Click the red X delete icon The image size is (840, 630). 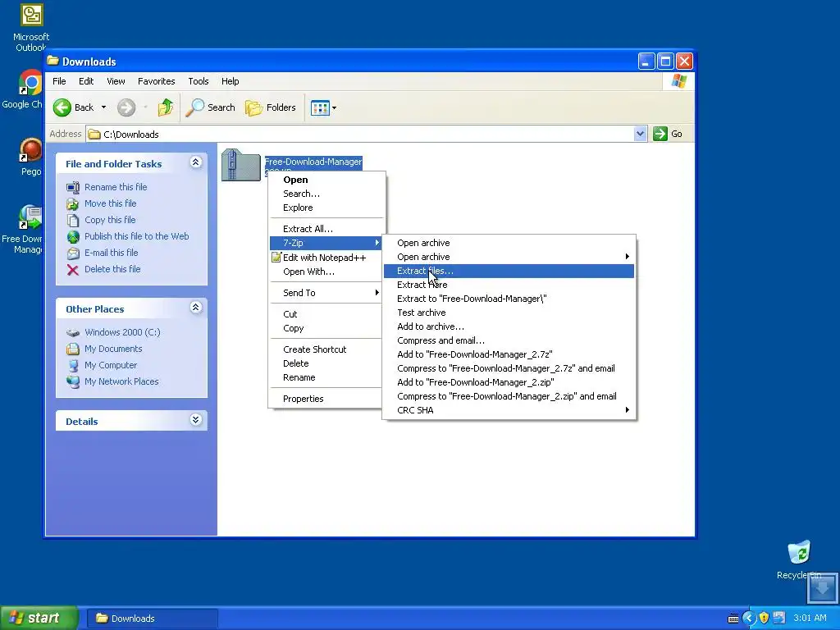pyautogui.click(x=73, y=269)
